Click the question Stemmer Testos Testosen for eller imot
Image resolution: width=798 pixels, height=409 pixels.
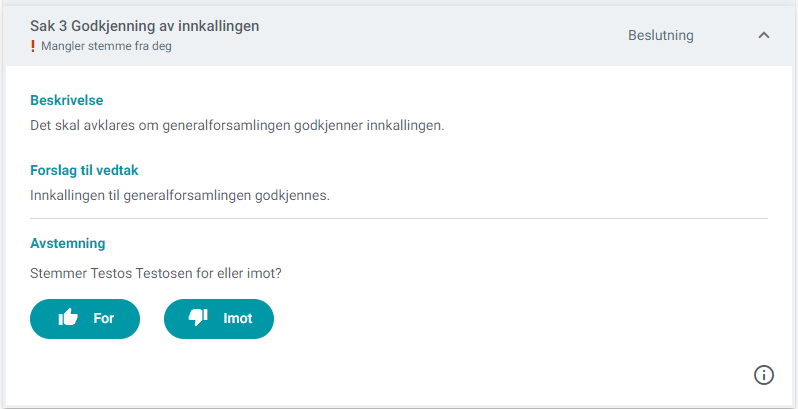(156, 274)
